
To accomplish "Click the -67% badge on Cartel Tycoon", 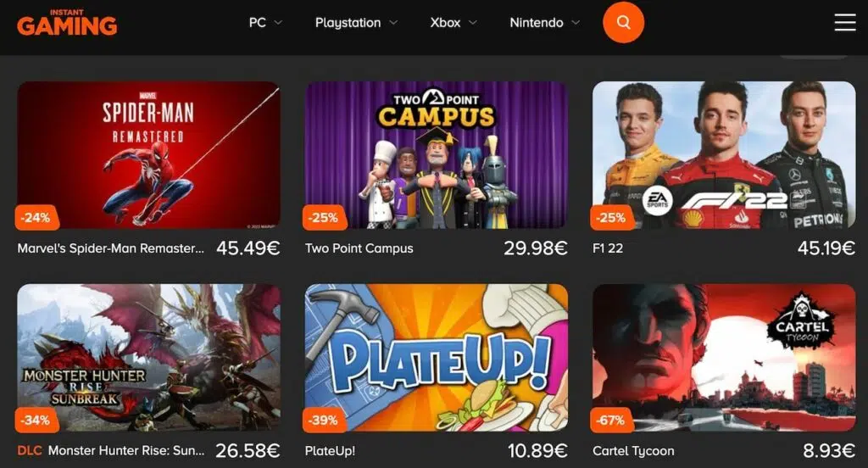I will (x=611, y=421).
